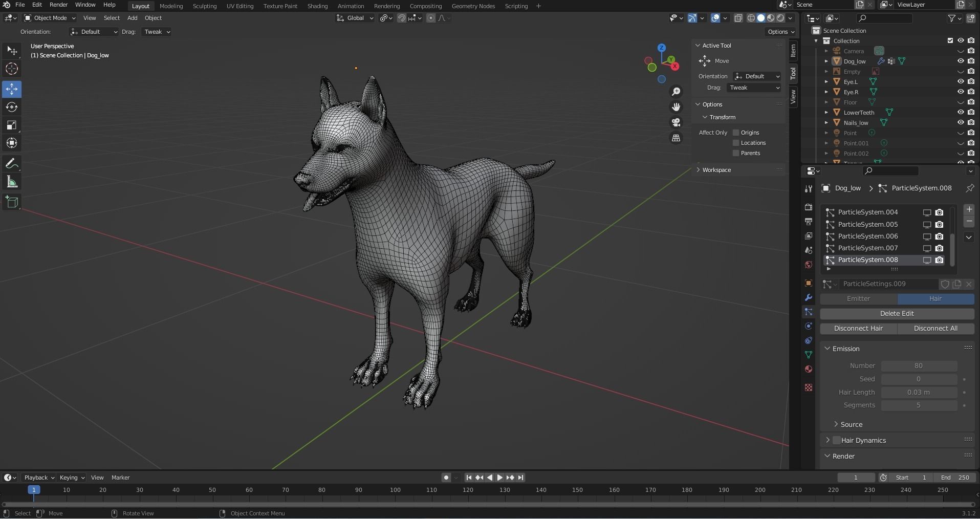Viewport: 980px width, 519px height.
Task: Select the Select Box tool
Action: point(12,51)
